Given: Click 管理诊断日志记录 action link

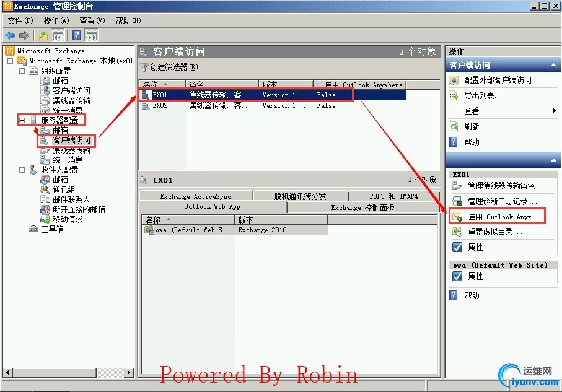Looking at the screenshot, I should (x=502, y=201).
